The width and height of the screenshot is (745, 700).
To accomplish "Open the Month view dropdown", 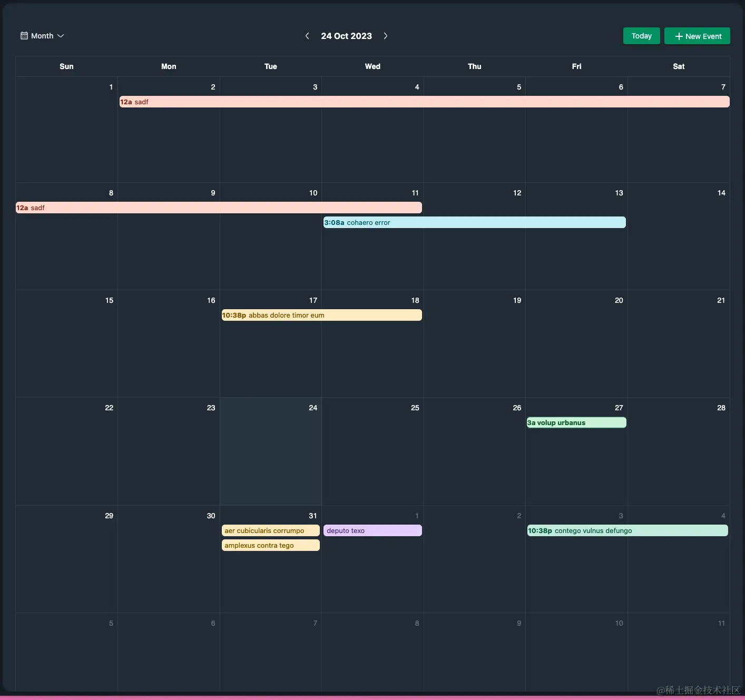I will click(42, 36).
